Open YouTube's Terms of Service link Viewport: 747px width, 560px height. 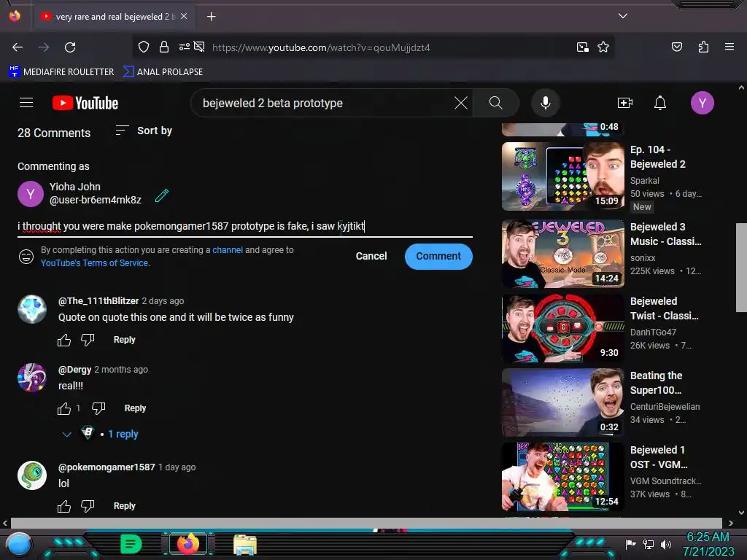[x=95, y=262]
